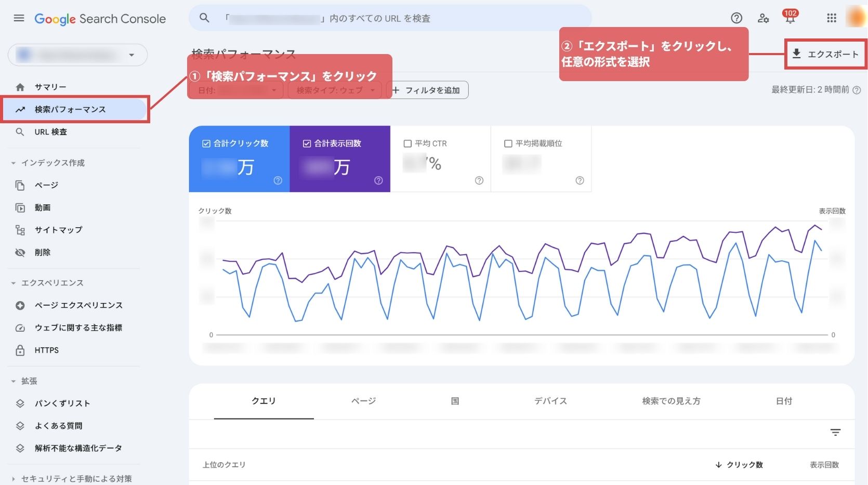868x485 pixels.
Task: Click the サイトマップ sitemap icon
Action: [20, 230]
